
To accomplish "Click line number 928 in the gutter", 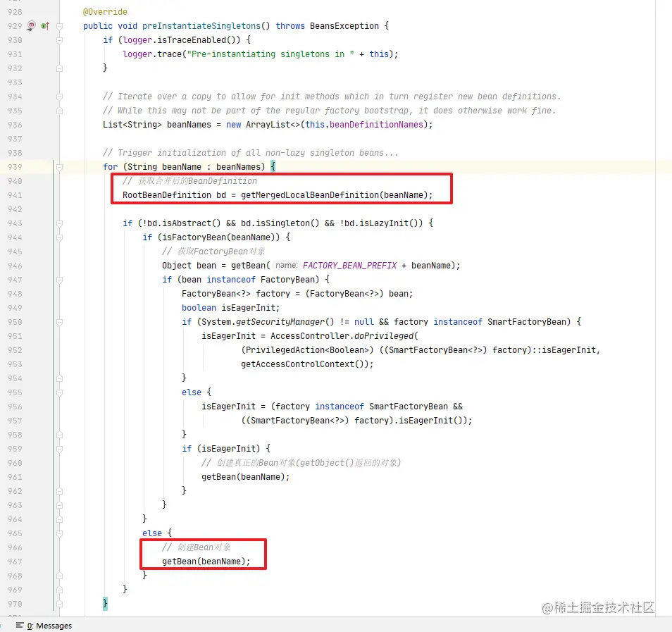I will [x=15, y=12].
